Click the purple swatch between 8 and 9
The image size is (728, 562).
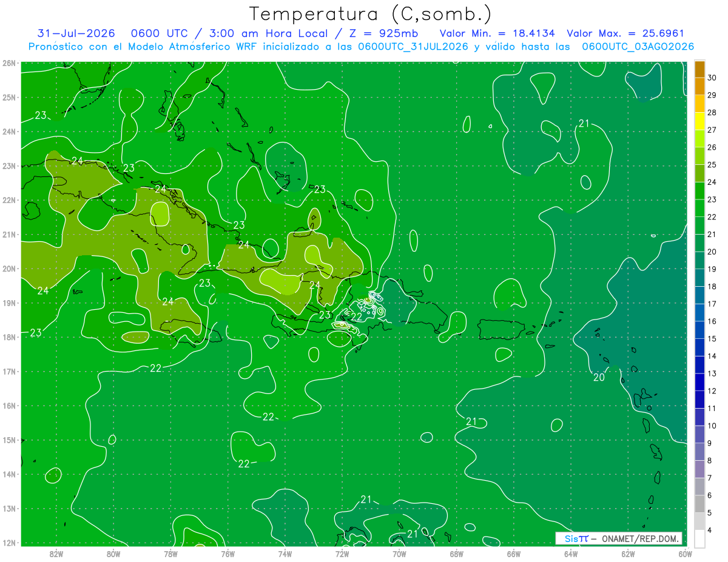tap(699, 452)
